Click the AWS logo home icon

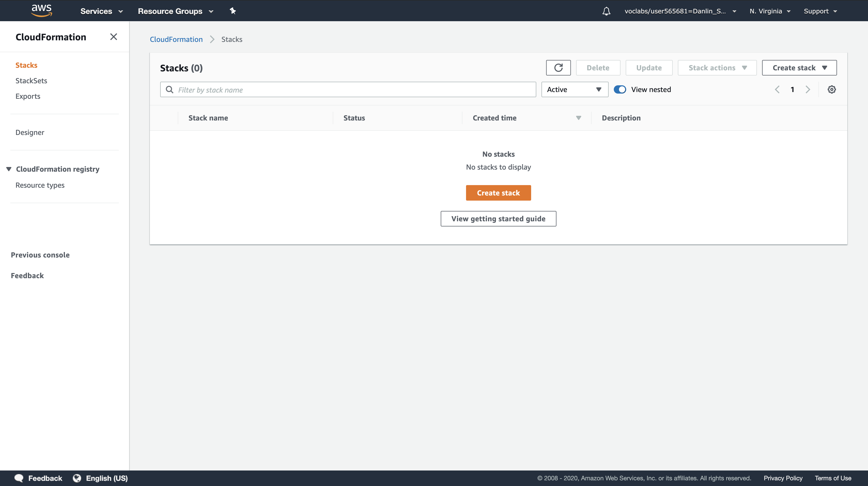pos(41,10)
